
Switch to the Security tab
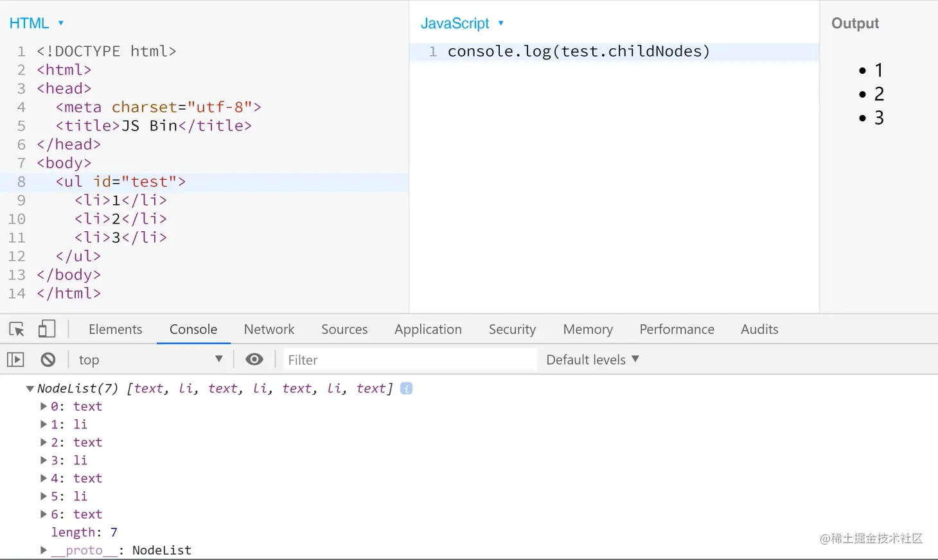[512, 329]
